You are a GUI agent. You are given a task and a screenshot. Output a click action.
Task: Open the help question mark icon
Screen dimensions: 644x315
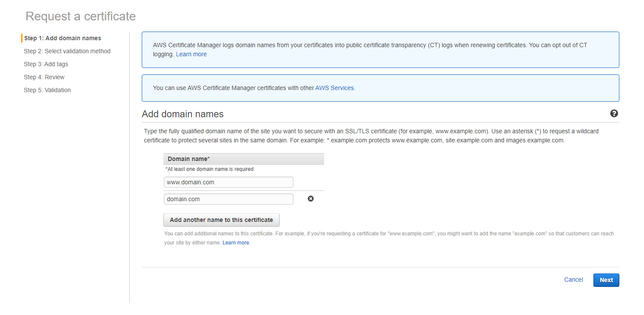pyautogui.click(x=614, y=113)
